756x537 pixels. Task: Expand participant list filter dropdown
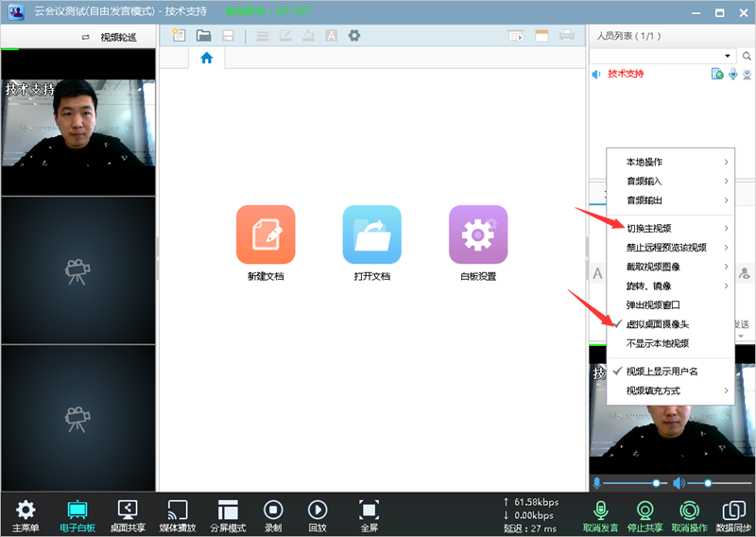pyautogui.click(x=727, y=56)
